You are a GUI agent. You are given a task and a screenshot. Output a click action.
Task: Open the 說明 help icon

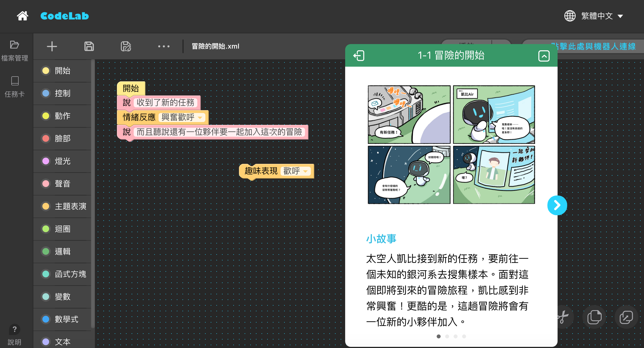(14, 329)
